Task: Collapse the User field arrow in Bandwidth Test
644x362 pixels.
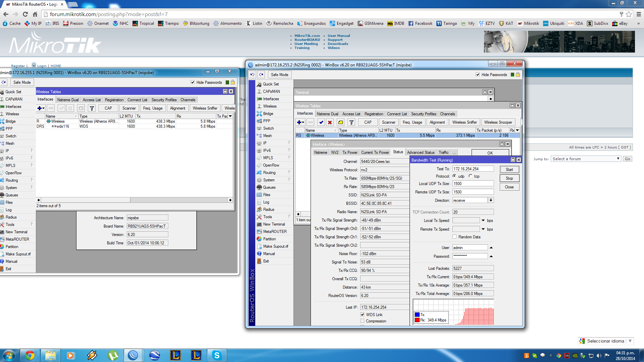Action: click(x=491, y=248)
